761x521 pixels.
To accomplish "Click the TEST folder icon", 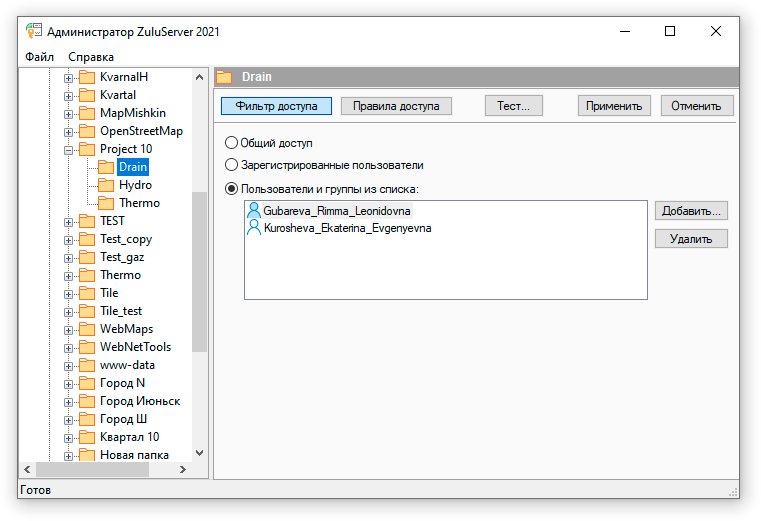I will click(87, 221).
